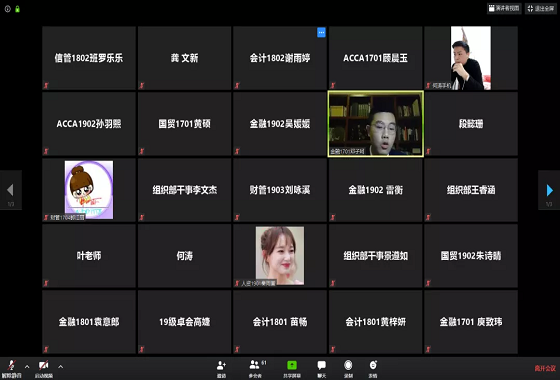The width and height of the screenshot is (560, 380).
Task: Click exit full screen button
Action: click(x=541, y=8)
